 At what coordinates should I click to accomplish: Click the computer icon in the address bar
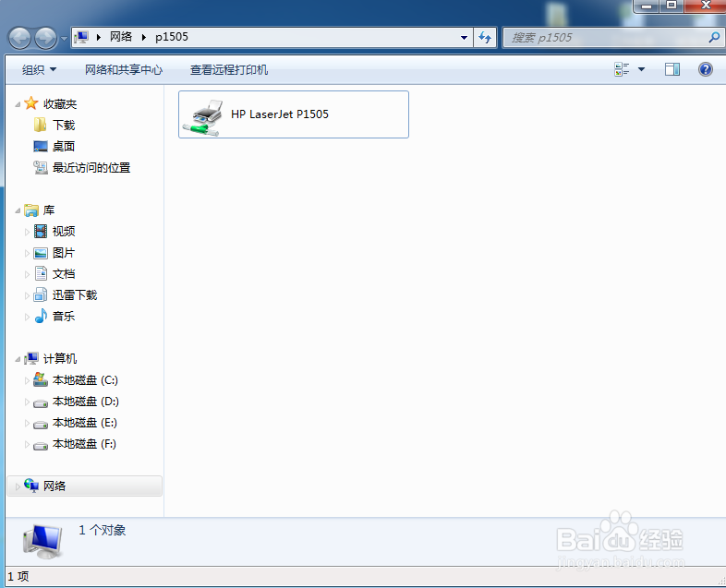pyautogui.click(x=81, y=37)
